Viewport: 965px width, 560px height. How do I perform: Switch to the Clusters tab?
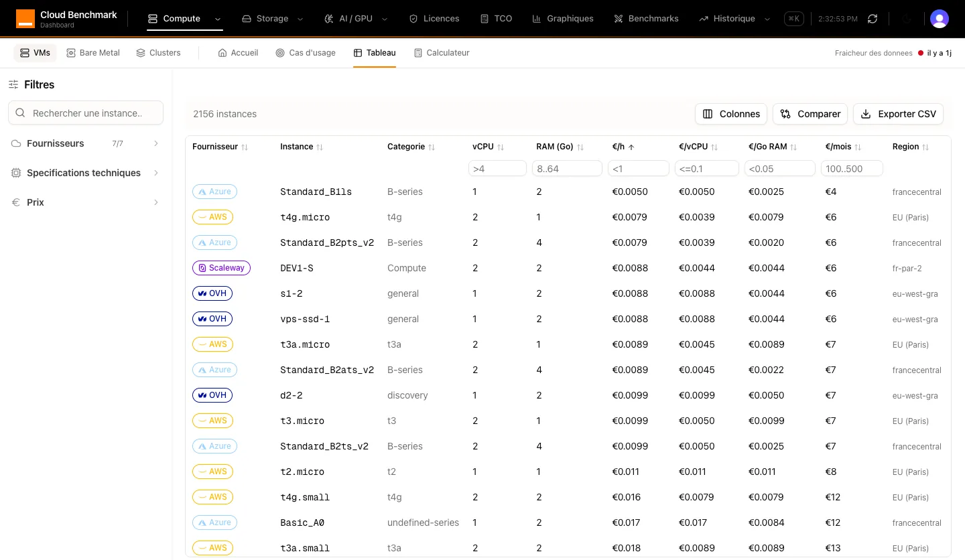[x=158, y=53]
